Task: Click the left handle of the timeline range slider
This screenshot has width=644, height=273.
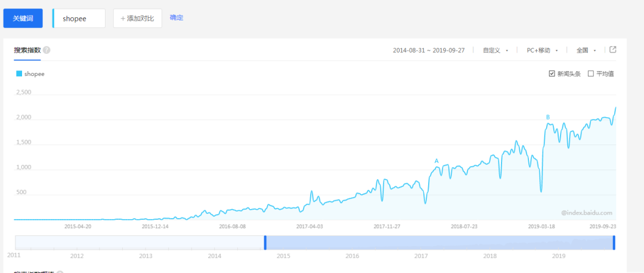Action: pos(265,243)
